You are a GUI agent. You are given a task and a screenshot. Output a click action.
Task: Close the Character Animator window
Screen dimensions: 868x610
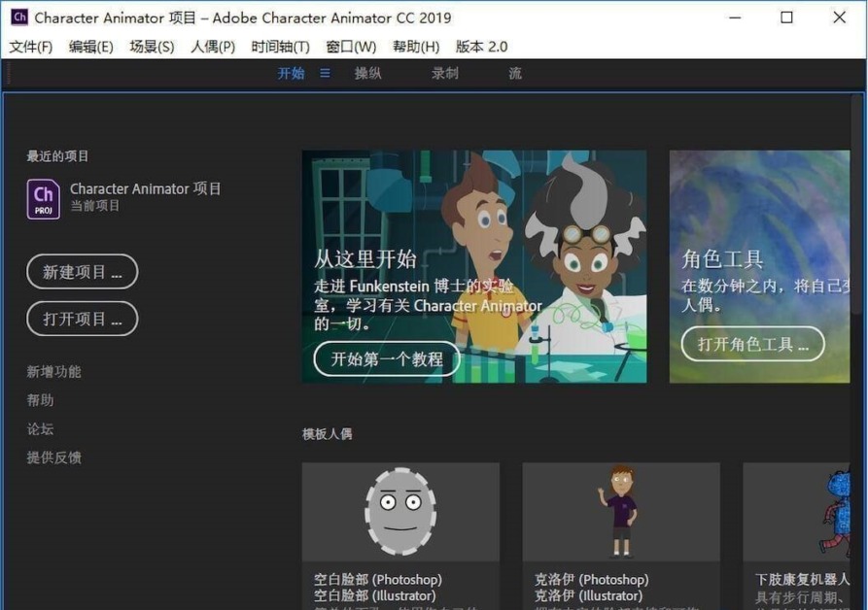point(839,17)
